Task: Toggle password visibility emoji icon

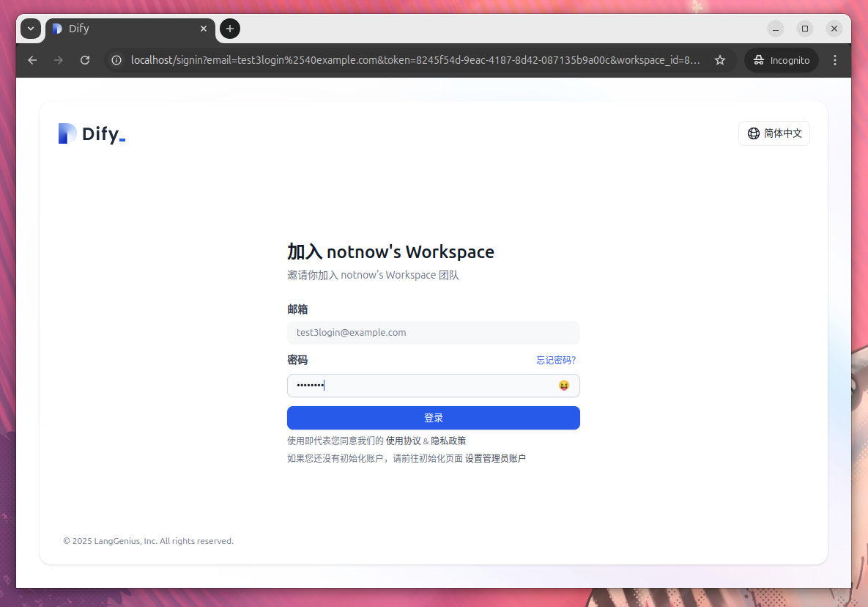Action: [x=563, y=386]
